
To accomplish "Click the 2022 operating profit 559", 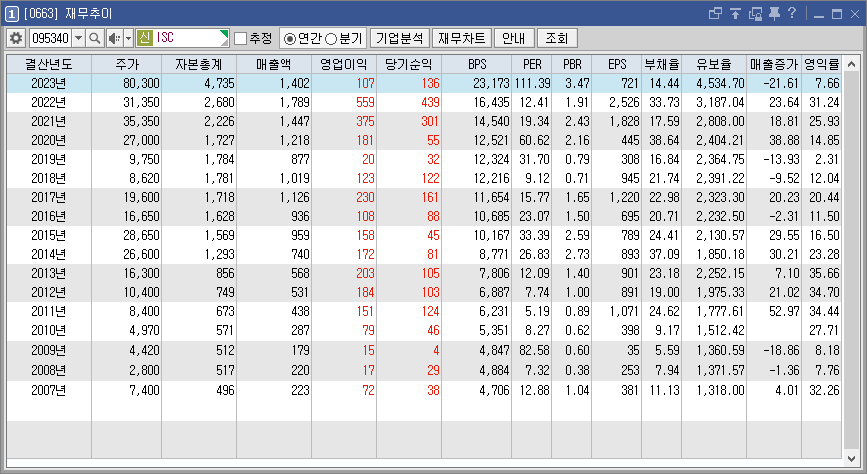I will click(x=365, y=102).
